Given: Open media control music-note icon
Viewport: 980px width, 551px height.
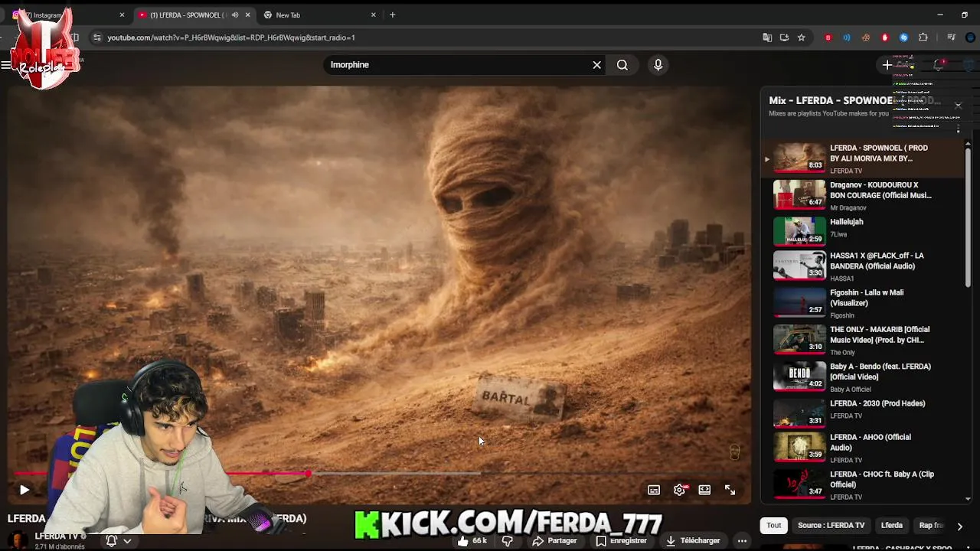Looking at the screenshot, I should (951, 37).
